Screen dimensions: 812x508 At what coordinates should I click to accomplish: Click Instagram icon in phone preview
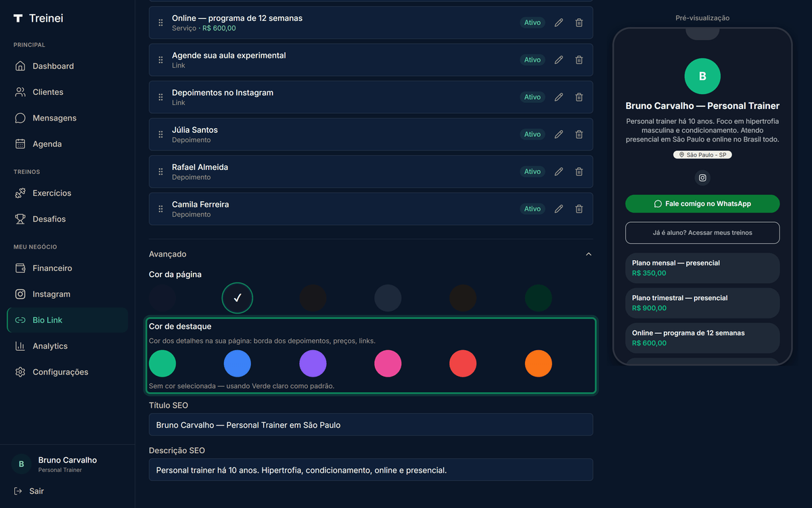point(702,178)
